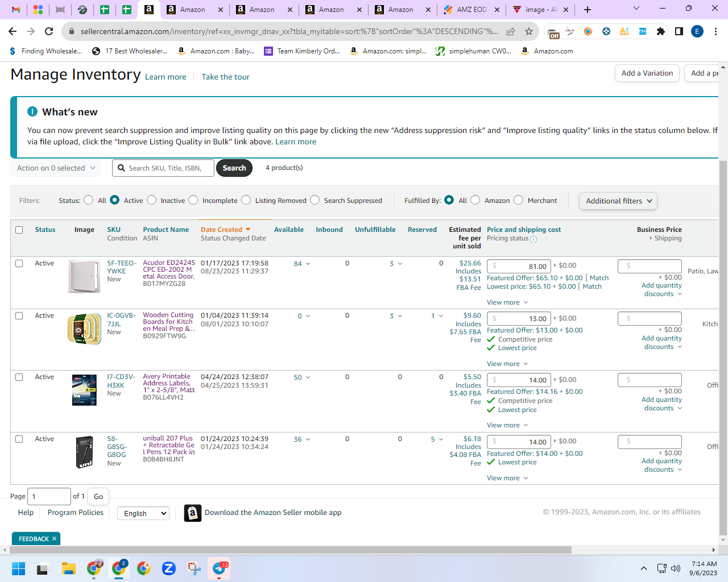Select the 'Search Suppressed' radio button
728x582 pixels.
coord(315,200)
